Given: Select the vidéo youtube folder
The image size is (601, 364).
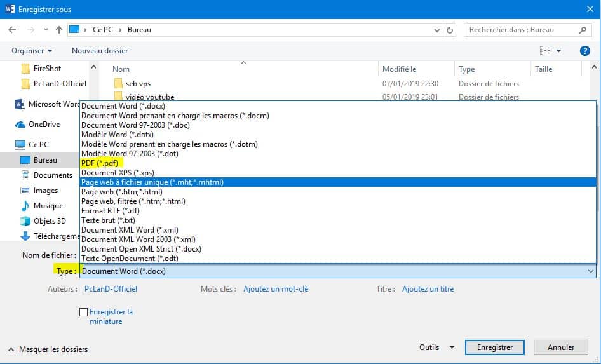Looking at the screenshot, I should click(x=144, y=97).
